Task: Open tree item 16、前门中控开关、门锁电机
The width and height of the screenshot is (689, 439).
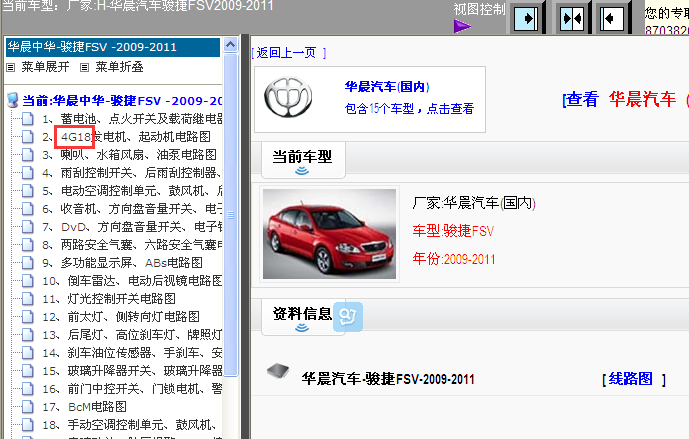Action: pyautogui.click(x=132, y=389)
